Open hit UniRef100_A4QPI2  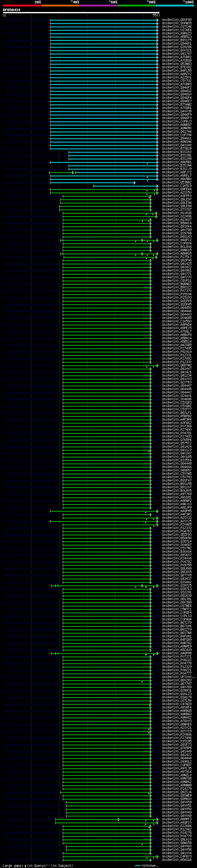click(177, 240)
